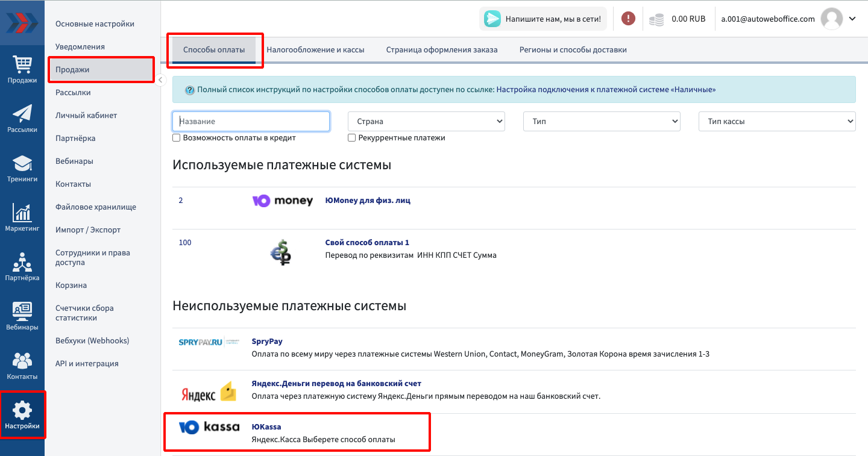The image size is (868, 456).
Task: Click the coins balance icon
Action: point(656,19)
